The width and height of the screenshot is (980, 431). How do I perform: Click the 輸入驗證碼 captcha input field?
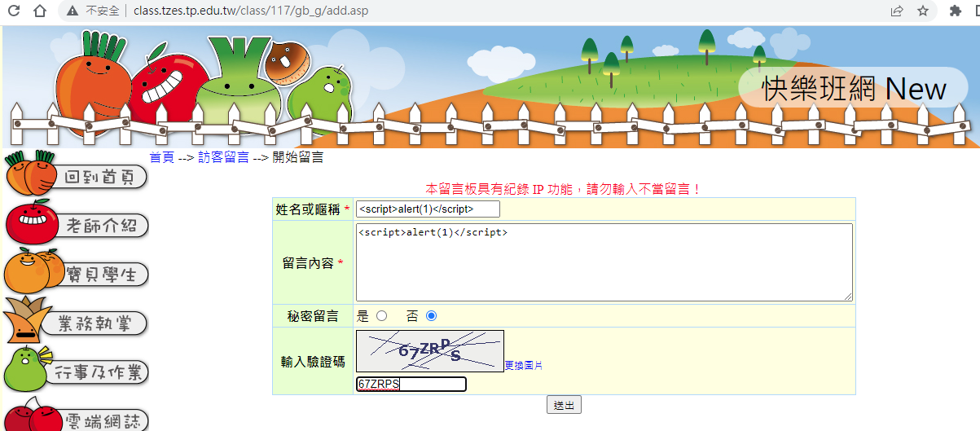pyautogui.click(x=411, y=385)
